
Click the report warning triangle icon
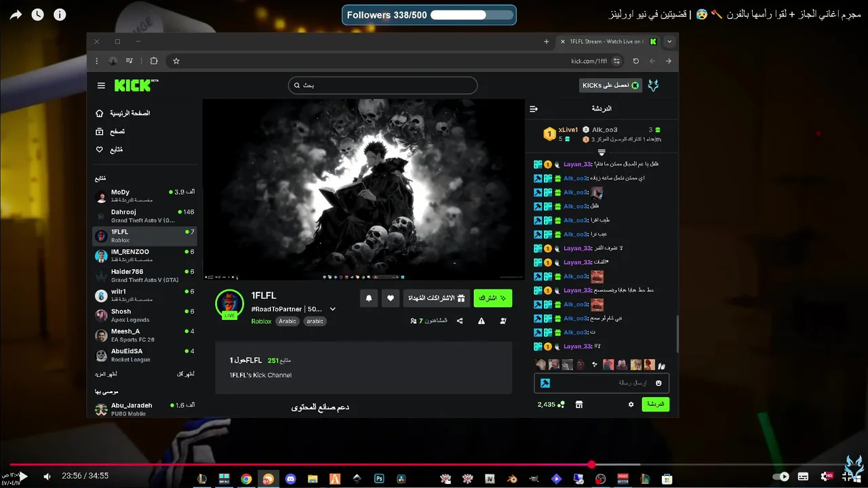point(481,321)
